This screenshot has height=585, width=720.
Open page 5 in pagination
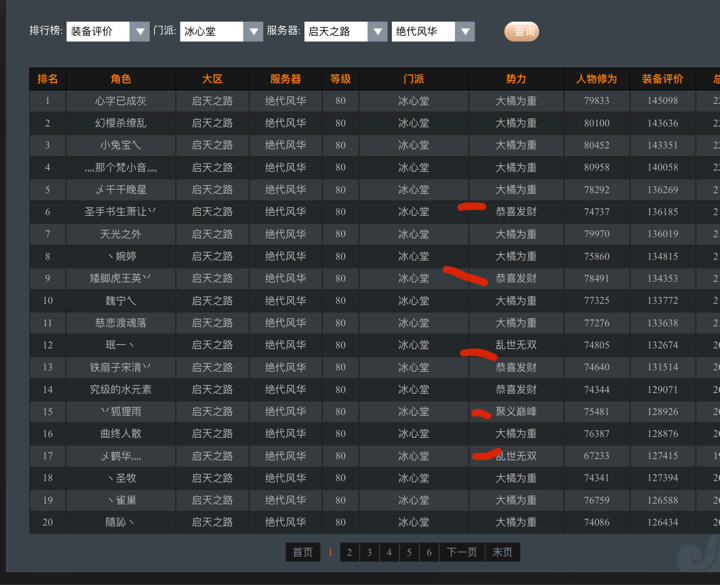click(409, 552)
